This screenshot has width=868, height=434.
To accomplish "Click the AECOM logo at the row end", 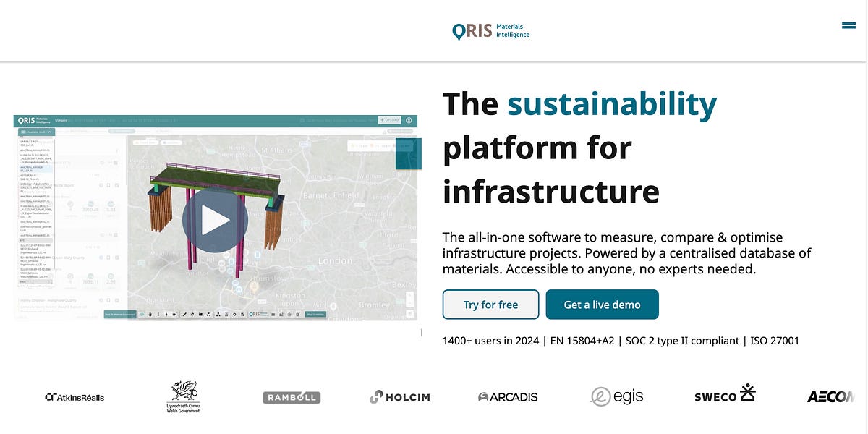I will 830,396.
